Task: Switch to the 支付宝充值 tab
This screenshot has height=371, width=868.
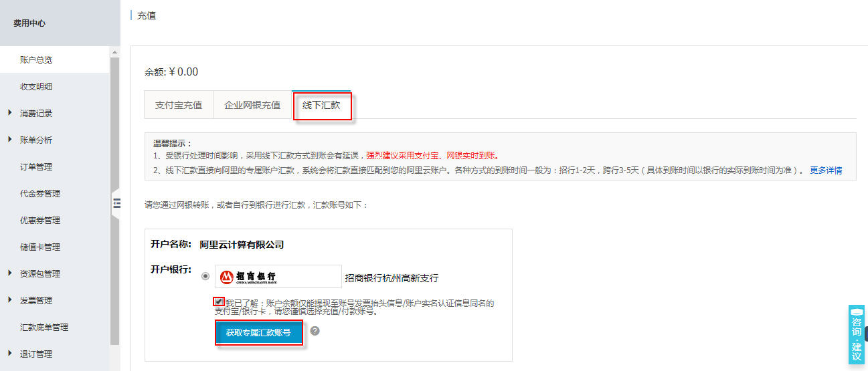Action: (x=179, y=105)
